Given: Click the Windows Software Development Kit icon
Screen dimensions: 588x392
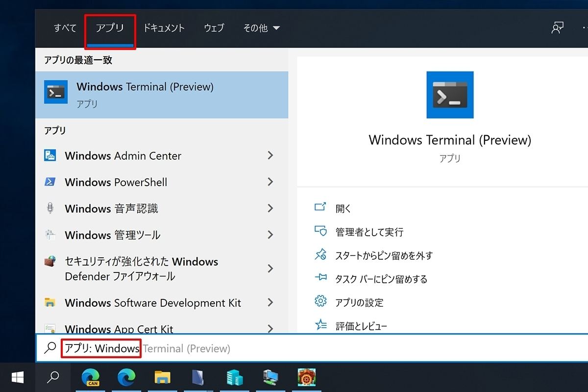Looking at the screenshot, I should (x=49, y=302).
